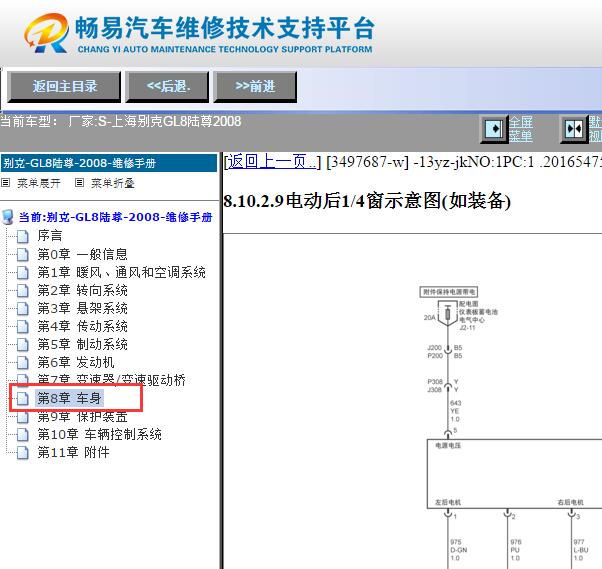Click the page icon next to 第4章
Screen dimensions: 602x569
click(23, 327)
